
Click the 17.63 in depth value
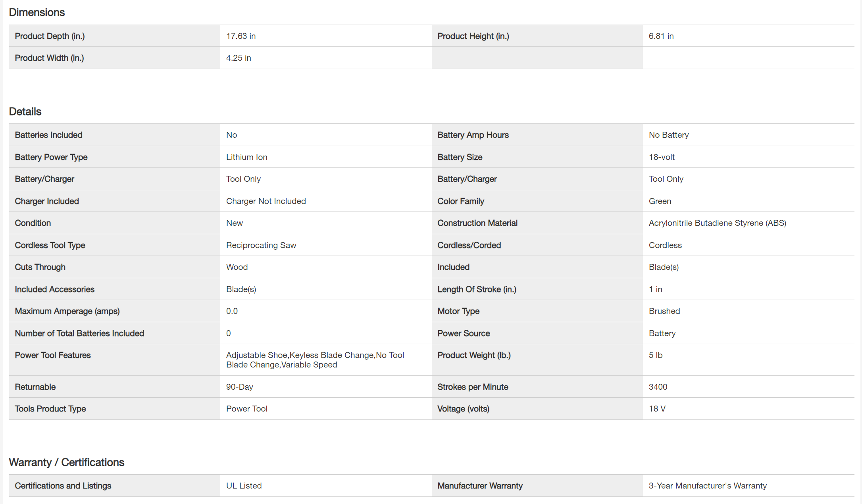(241, 36)
